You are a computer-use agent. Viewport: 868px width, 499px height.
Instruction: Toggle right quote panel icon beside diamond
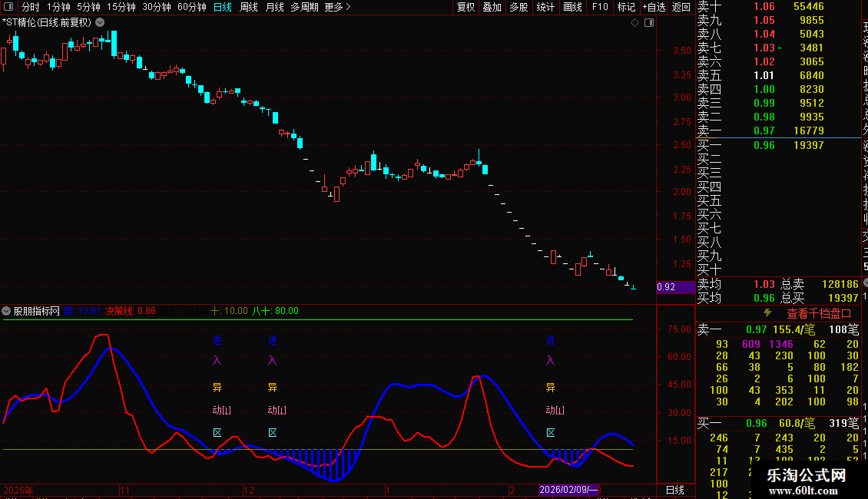649,23
